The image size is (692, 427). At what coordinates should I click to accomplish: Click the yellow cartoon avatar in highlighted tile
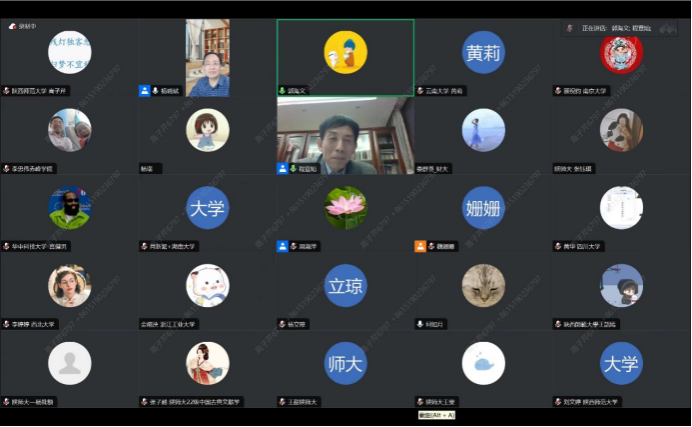tap(345, 52)
